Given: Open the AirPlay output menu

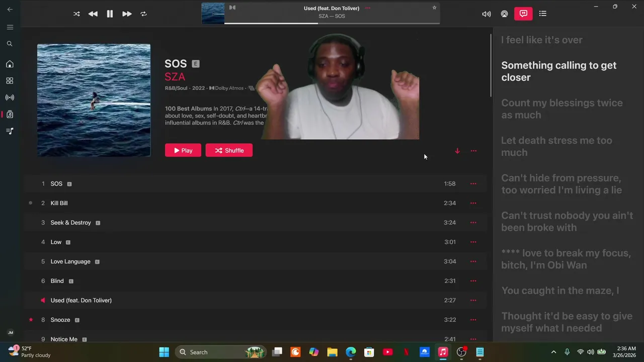Looking at the screenshot, I should 504,14.
